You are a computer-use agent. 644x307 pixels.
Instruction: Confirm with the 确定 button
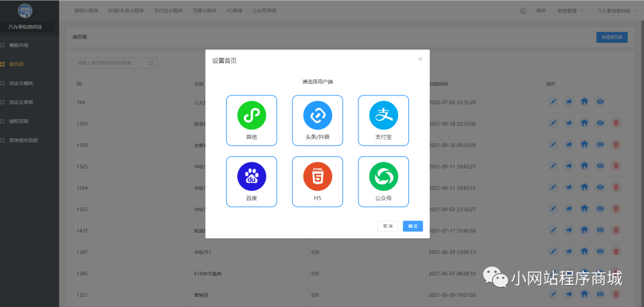click(x=413, y=226)
